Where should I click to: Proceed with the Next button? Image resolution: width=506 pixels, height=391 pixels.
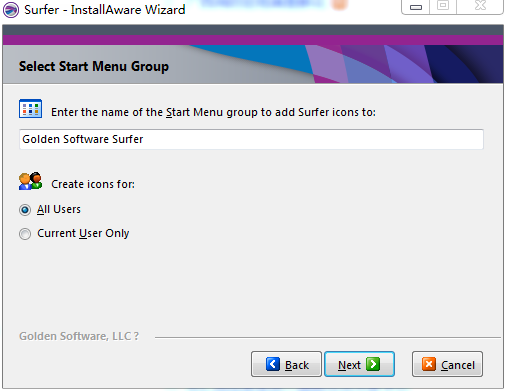359,364
